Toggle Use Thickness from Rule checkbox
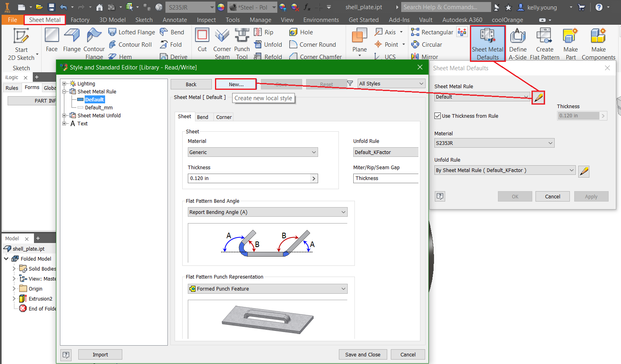Image resolution: width=621 pixels, height=364 pixels. tap(438, 116)
